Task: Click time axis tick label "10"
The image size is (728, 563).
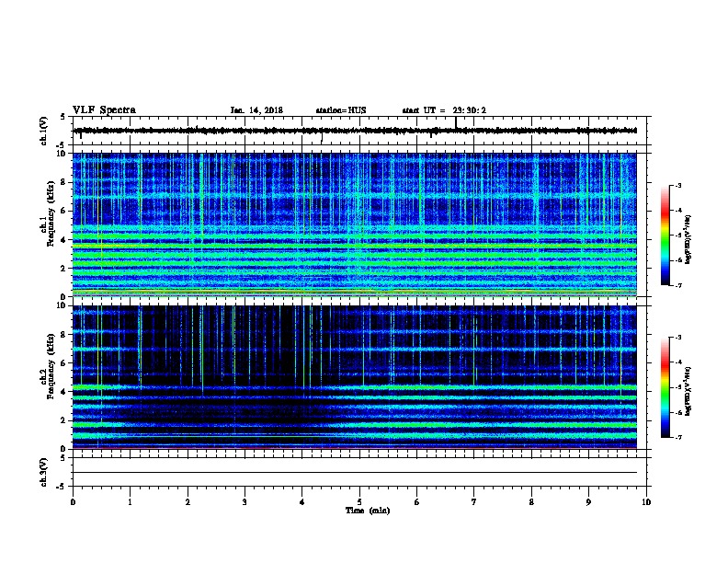Action: [x=646, y=502]
